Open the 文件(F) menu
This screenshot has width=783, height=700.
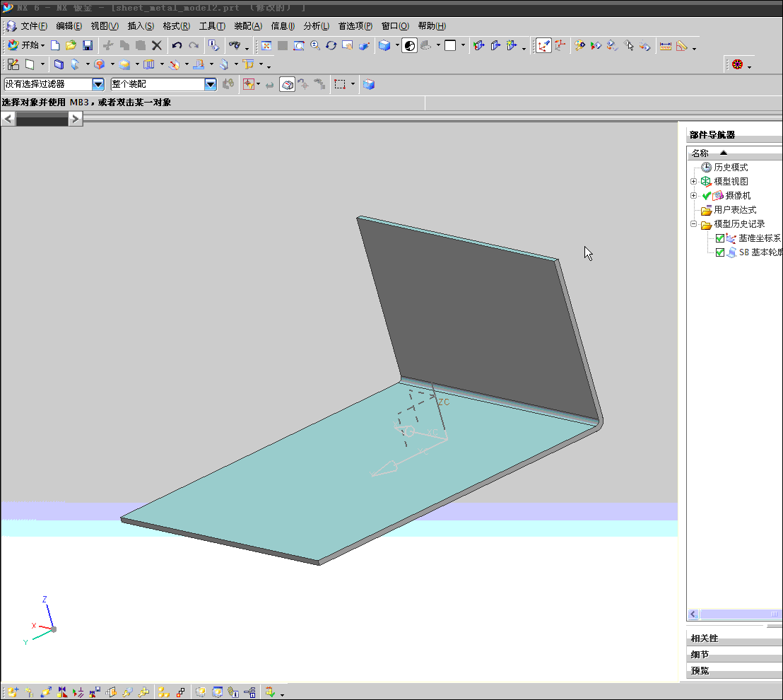(x=34, y=26)
